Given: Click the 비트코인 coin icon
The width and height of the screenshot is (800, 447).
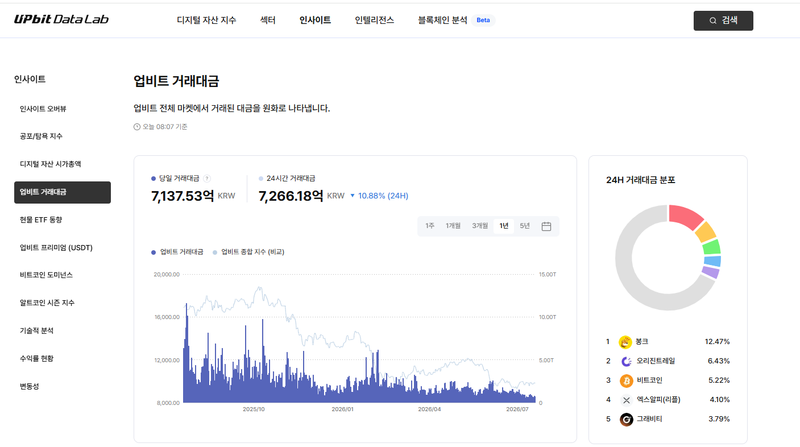Looking at the screenshot, I should pos(626,381).
